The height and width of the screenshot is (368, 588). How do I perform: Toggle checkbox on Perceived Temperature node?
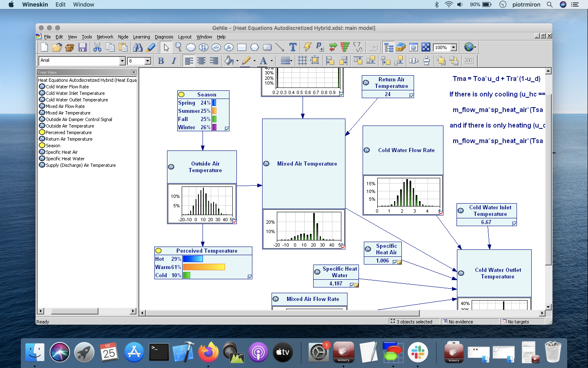point(250,277)
